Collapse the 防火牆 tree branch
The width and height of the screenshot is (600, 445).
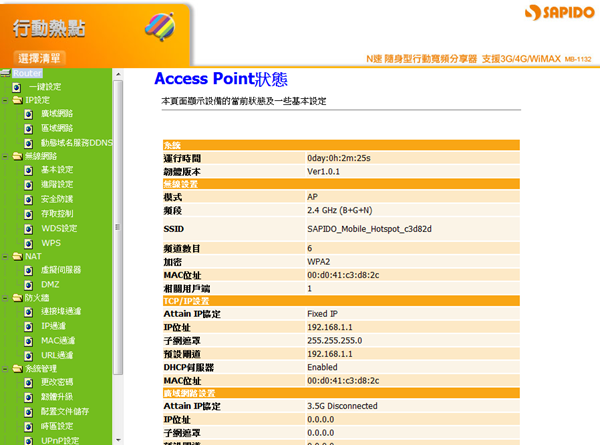pos(5,298)
